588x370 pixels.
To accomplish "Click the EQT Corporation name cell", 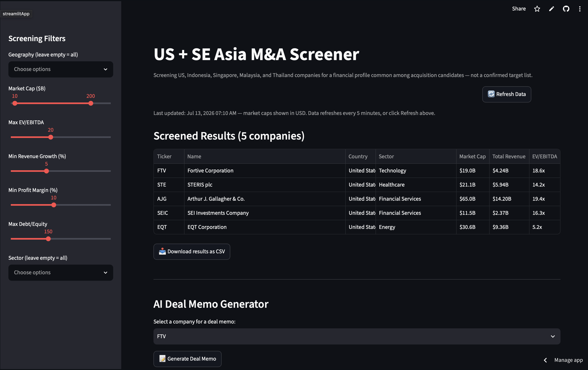I will point(265,227).
